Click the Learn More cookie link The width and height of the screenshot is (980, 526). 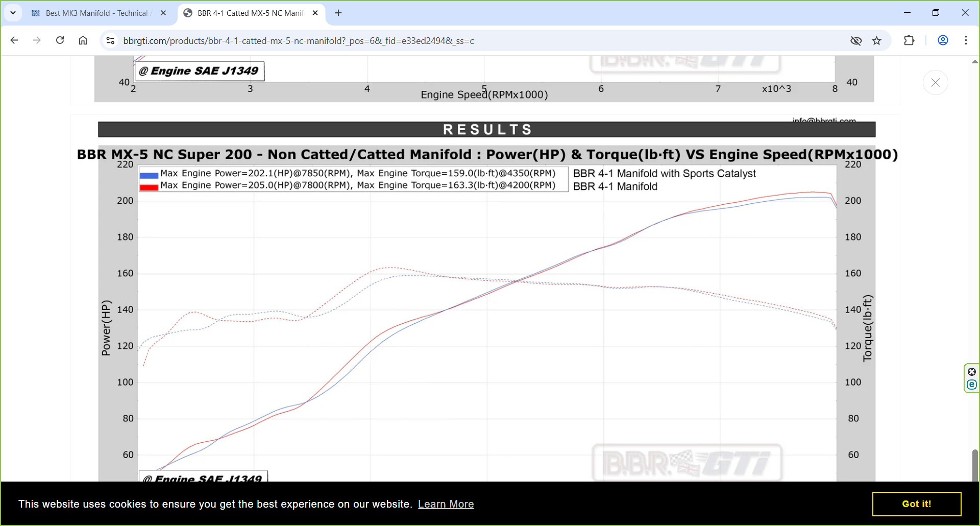[x=446, y=504]
